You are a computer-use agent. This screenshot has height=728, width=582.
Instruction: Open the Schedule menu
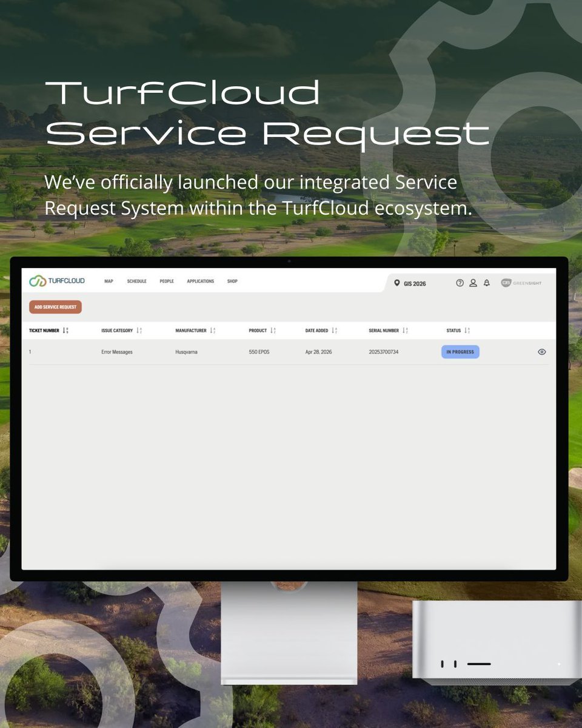pyautogui.click(x=136, y=281)
